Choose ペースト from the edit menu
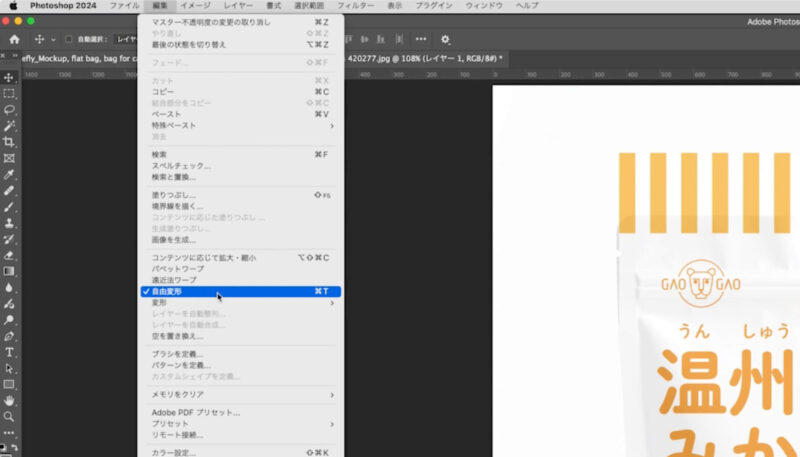 (241, 114)
